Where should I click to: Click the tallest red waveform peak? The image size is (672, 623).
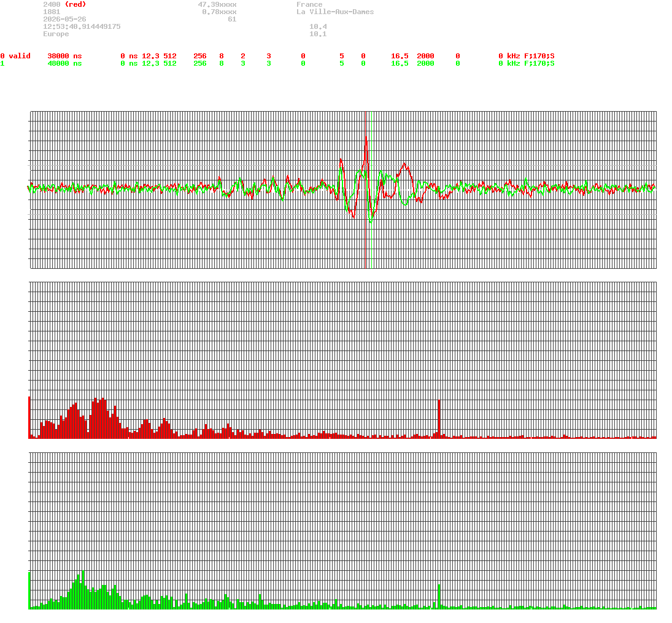366,138
